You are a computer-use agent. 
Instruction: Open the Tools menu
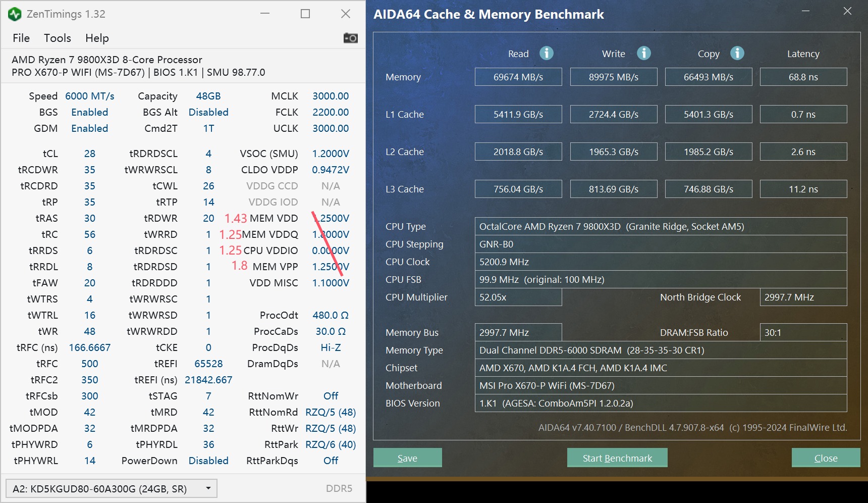[x=57, y=38]
